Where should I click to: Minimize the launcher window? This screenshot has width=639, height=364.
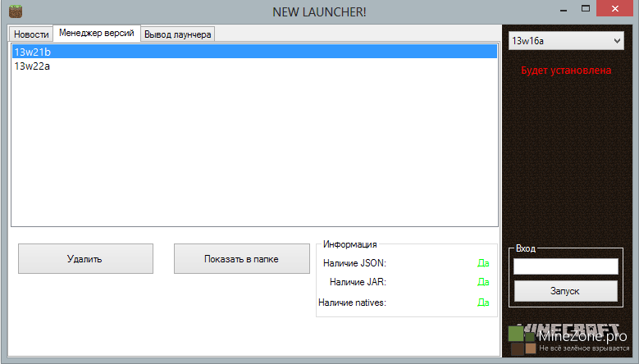[x=566, y=10]
